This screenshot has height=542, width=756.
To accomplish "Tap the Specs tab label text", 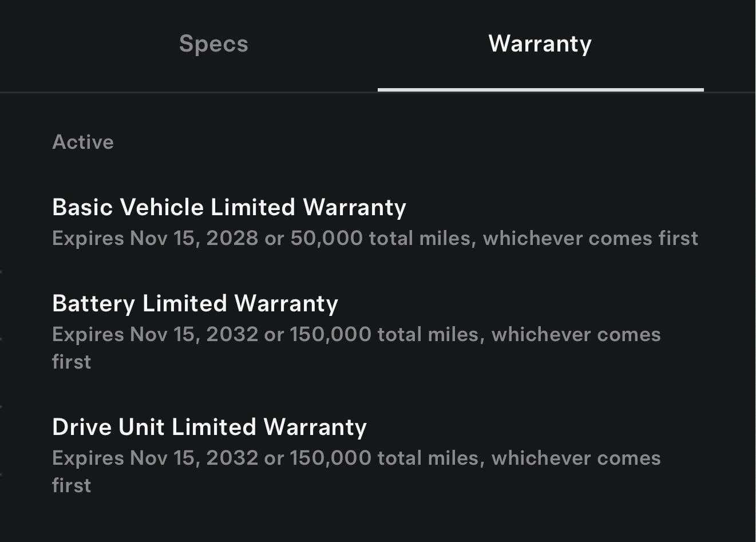I will point(213,44).
